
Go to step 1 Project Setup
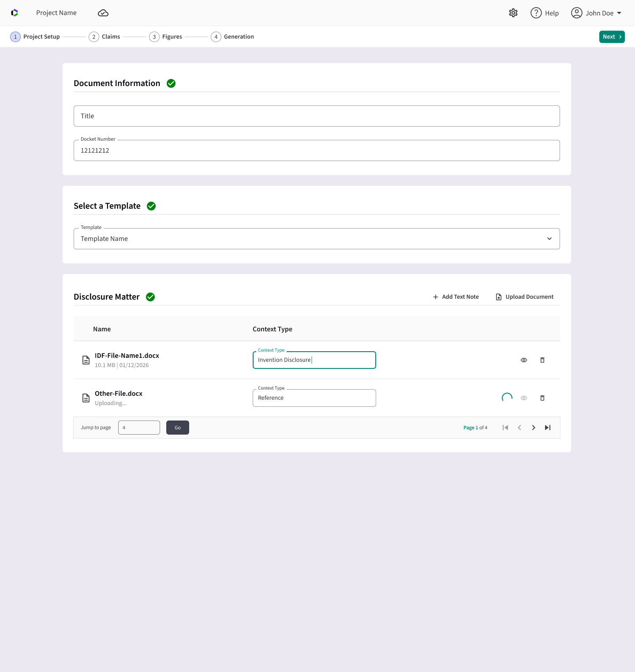(35, 37)
